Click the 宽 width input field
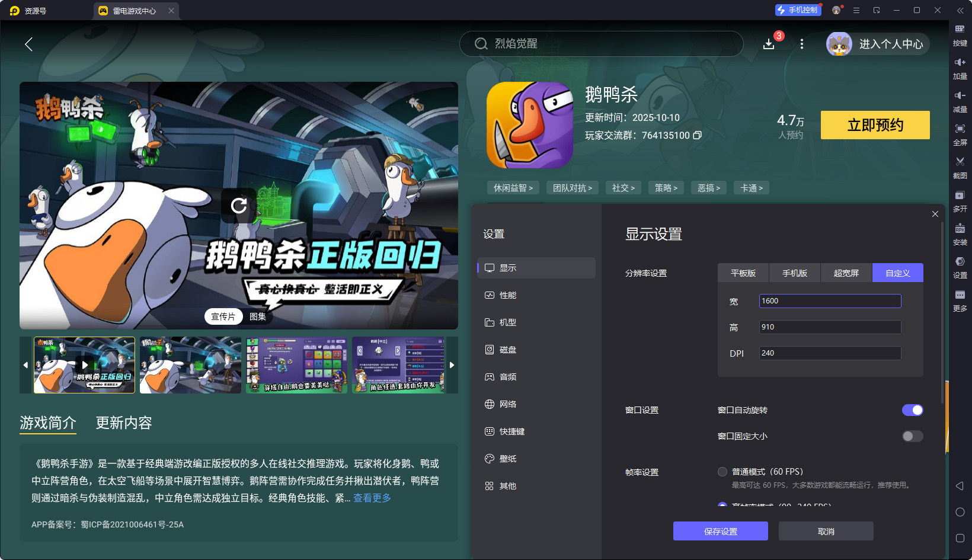The image size is (972, 560). [x=830, y=300]
